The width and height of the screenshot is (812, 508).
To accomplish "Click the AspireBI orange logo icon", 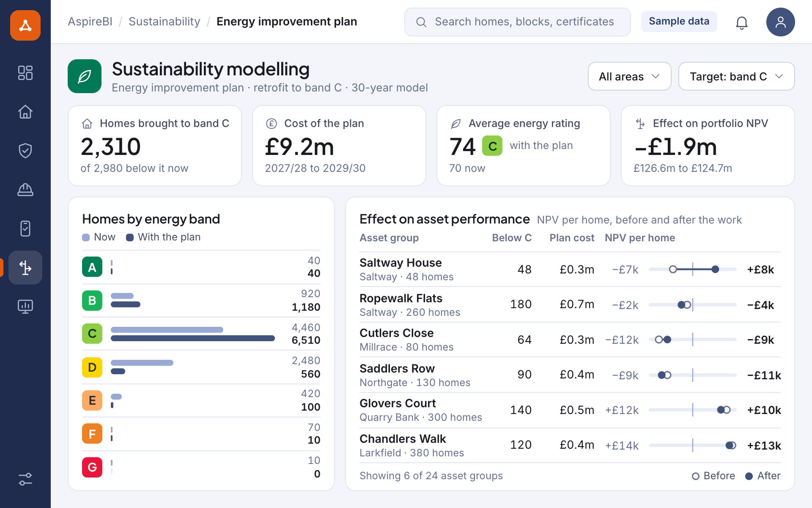I will click(x=25, y=25).
